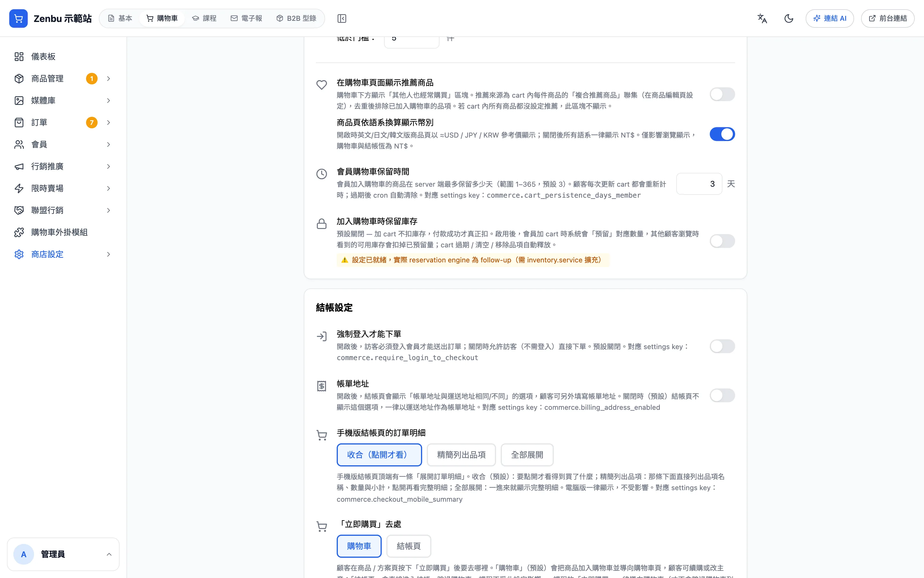
Task: Expand 媒體庫 submenu chevron
Action: click(x=109, y=101)
